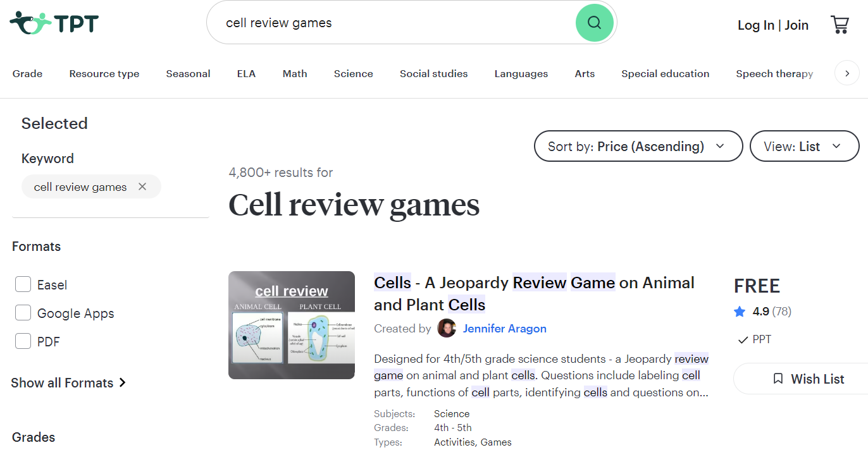Open the Sort by Price dropdown
This screenshot has width=868, height=450.
pyautogui.click(x=638, y=146)
